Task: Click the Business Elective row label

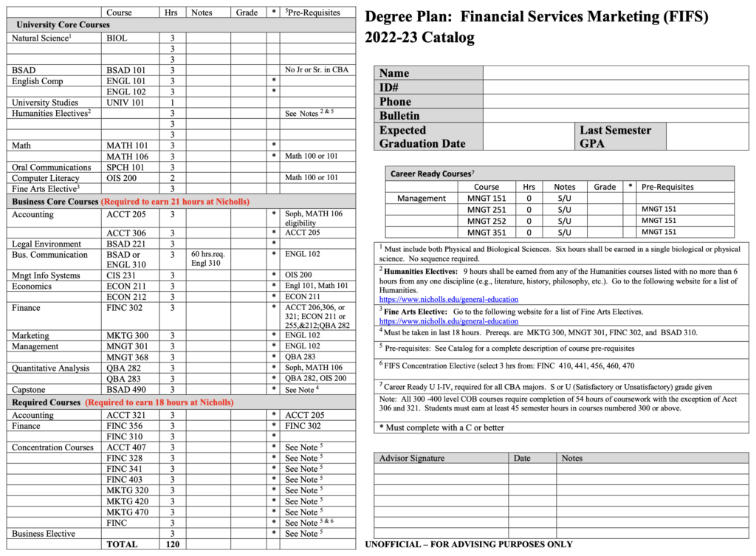Action: tap(44, 534)
